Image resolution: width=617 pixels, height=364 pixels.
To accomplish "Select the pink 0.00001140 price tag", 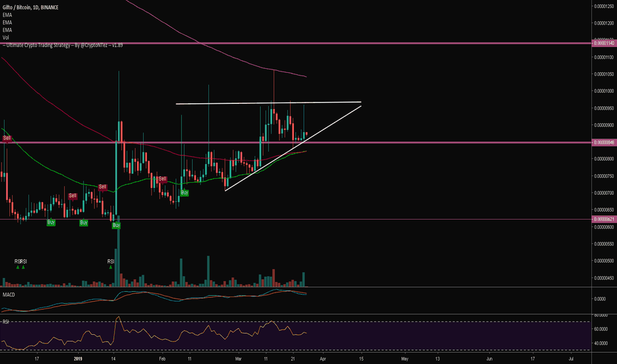I will pyautogui.click(x=604, y=43).
